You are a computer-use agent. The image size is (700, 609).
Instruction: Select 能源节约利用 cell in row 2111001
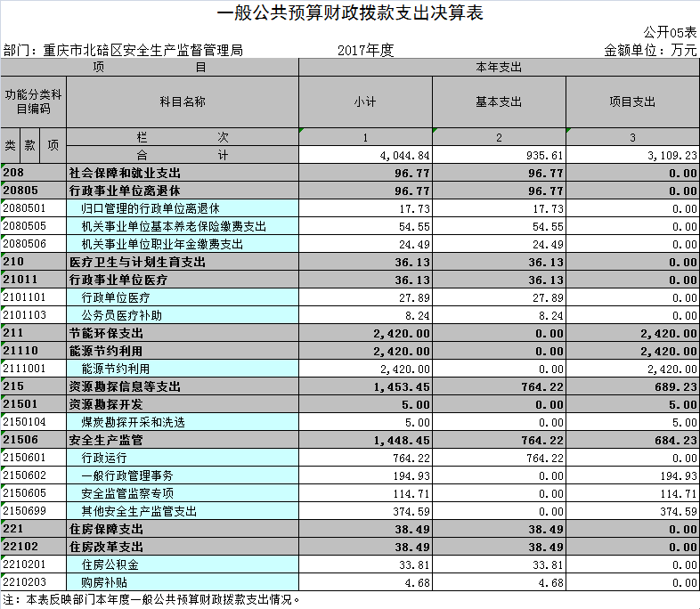click(183, 369)
